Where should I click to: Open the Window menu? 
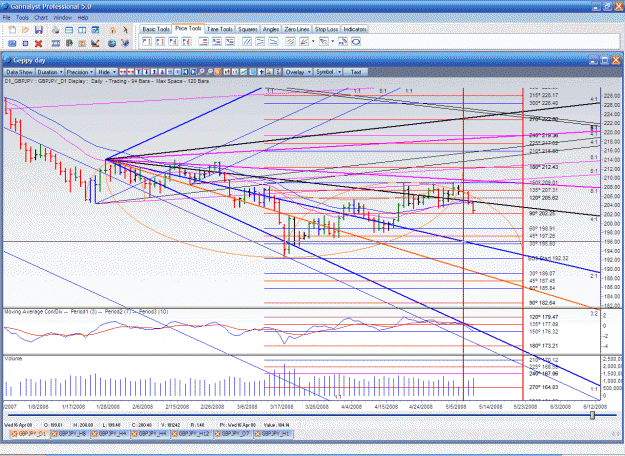(x=62, y=18)
